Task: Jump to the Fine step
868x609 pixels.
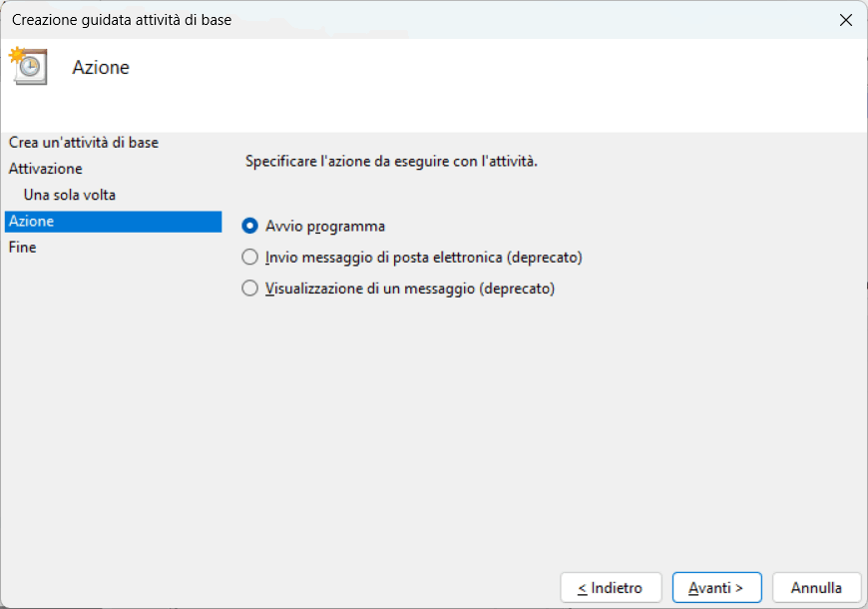Action: pyautogui.click(x=23, y=247)
